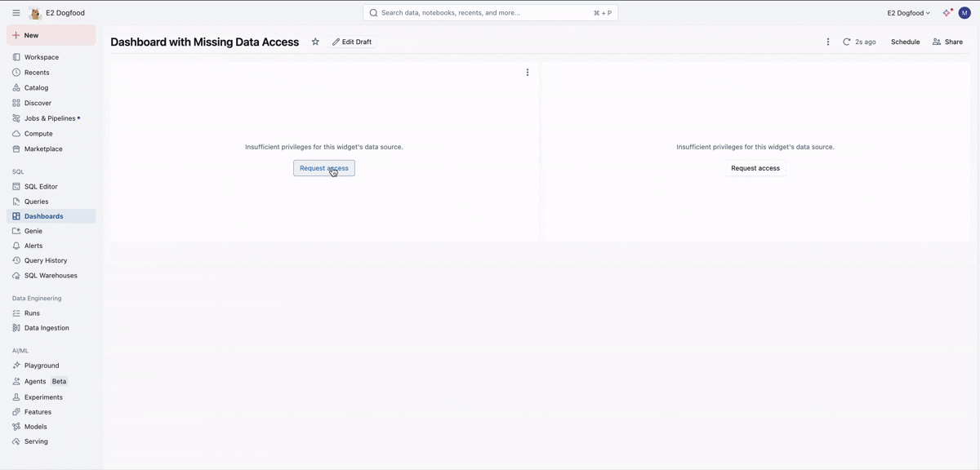Select Dashboards in sidebar

[x=51, y=216]
